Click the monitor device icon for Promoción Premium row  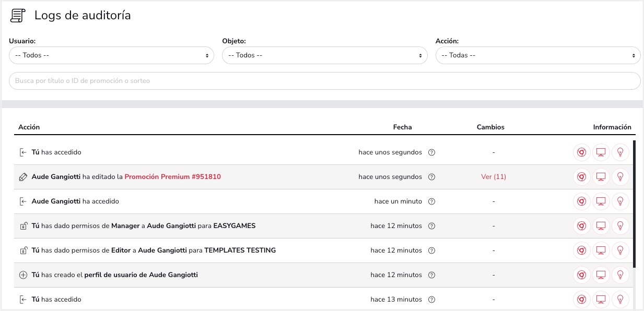(601, 177)
